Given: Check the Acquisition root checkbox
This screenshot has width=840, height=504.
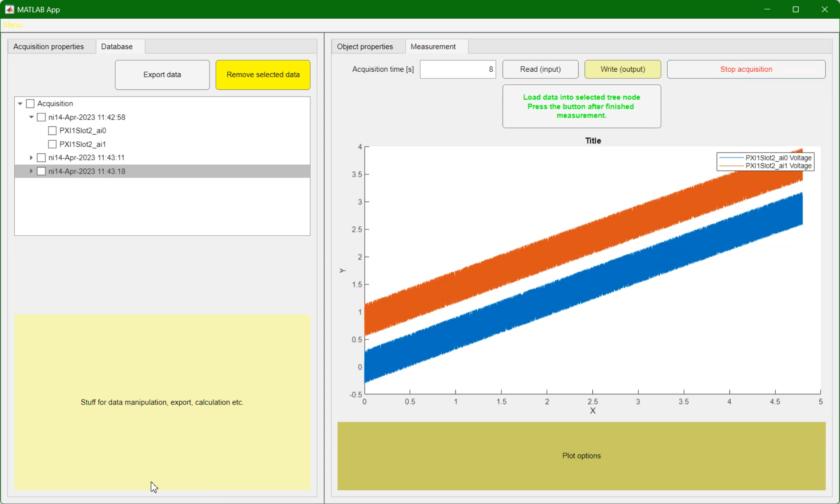Looking at the screenshot, I should pos(30,103).
